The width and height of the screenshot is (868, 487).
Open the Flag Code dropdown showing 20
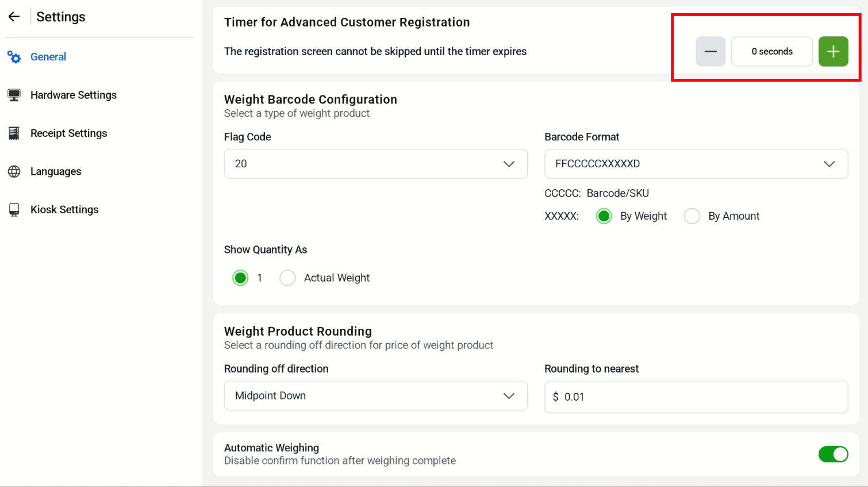tap(375, 164)
